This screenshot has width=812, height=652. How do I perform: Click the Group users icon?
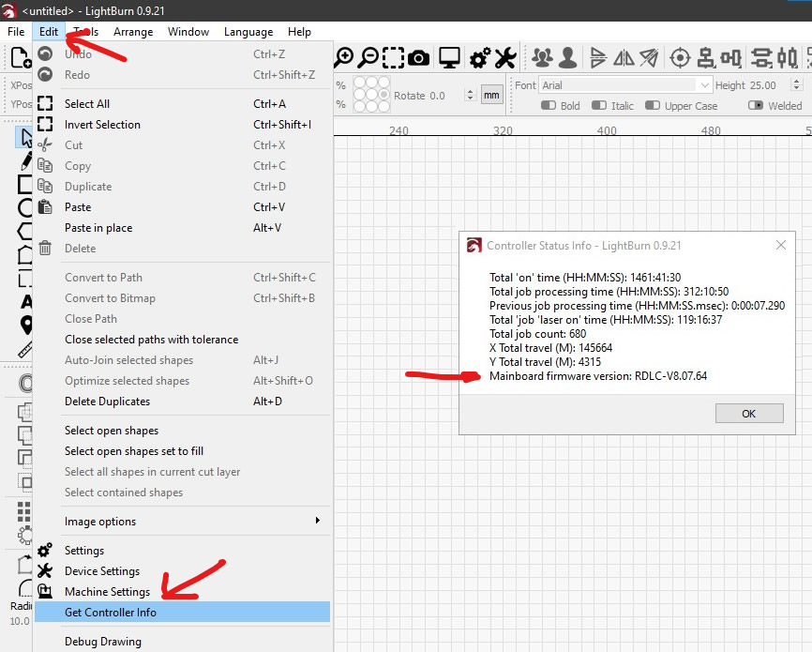pyautogui.click(x=542, y=57)
